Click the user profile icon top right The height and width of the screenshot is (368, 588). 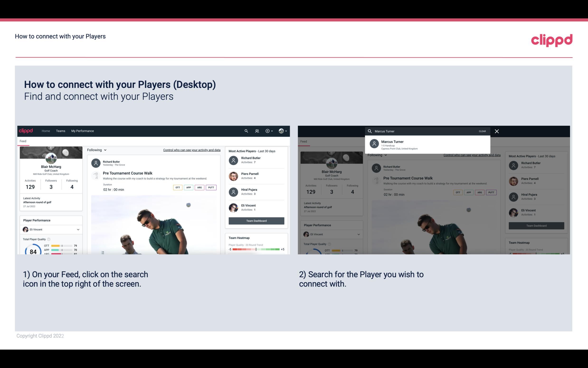(281, 131)
